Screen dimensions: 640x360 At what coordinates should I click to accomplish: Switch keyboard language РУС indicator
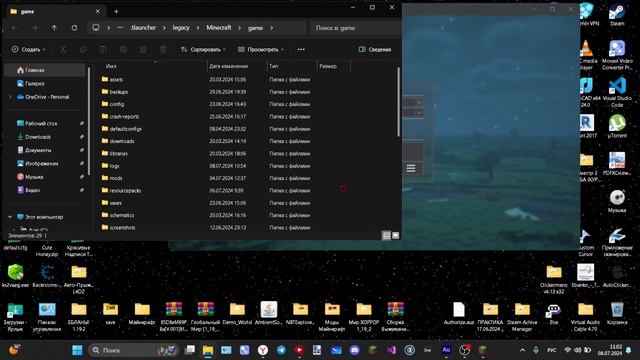click(x=551, y=350)
